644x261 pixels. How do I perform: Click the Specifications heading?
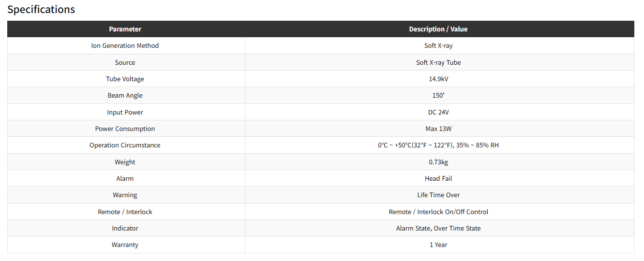(x=41, y=10)
